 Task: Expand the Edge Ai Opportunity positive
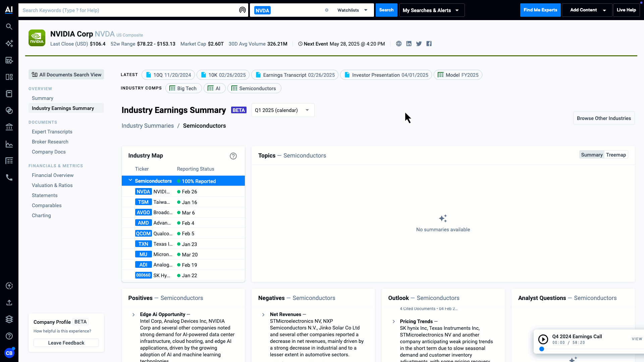click(x=133, y=314)
